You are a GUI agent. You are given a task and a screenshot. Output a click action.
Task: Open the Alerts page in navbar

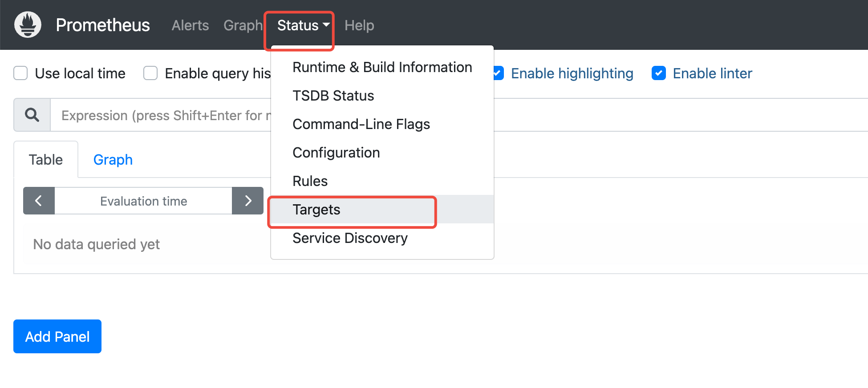190,25
